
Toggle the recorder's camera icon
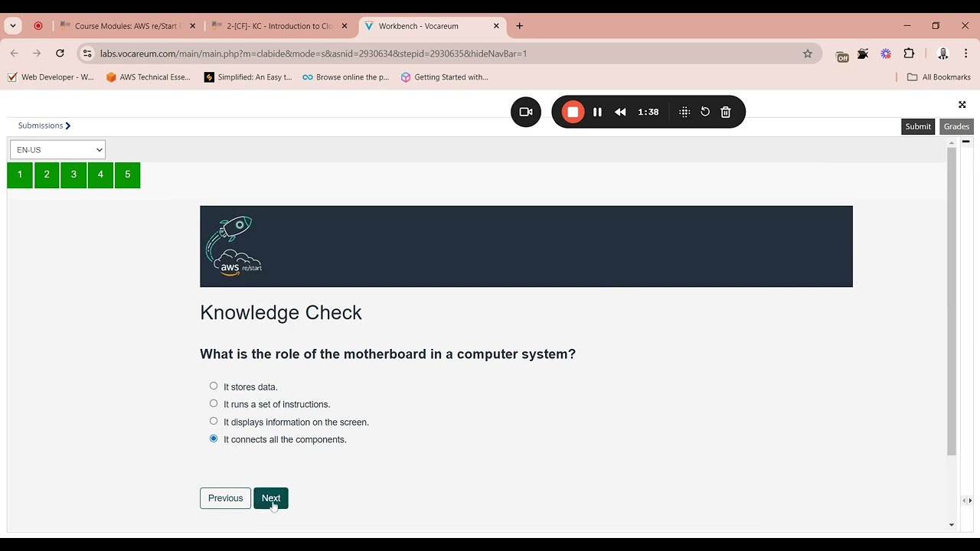click(526, 112)
